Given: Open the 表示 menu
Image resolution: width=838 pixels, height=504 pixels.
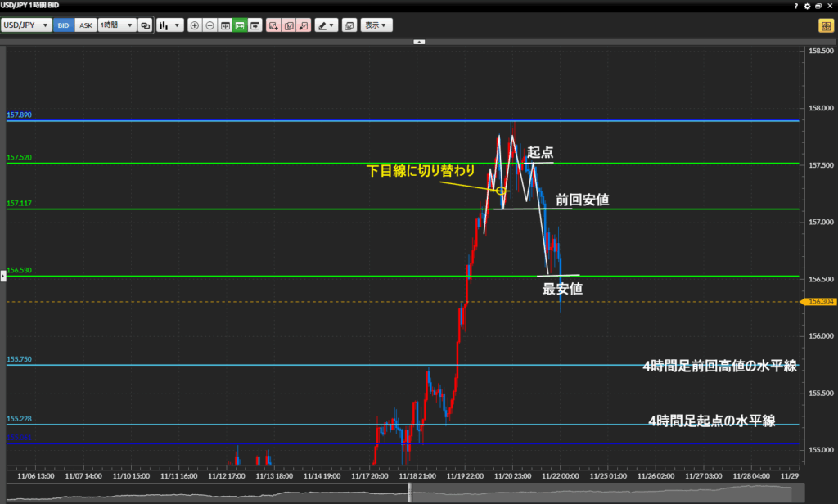Looking at the screenshot, I should [376, 25].
